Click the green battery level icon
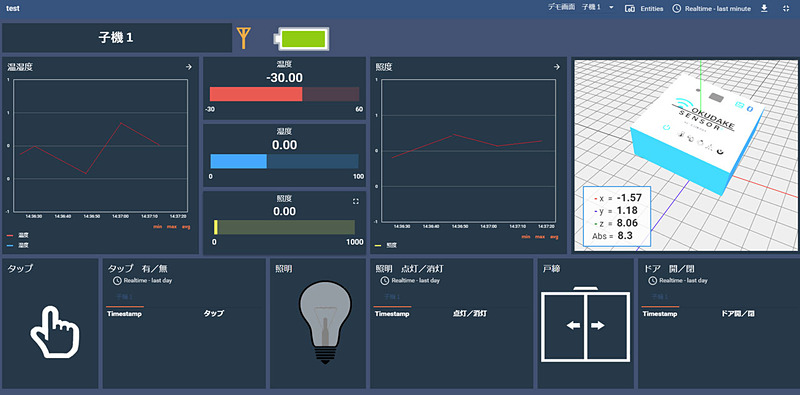Image resolution: width=800 pixels, height=395 pixels. point(301,39)
